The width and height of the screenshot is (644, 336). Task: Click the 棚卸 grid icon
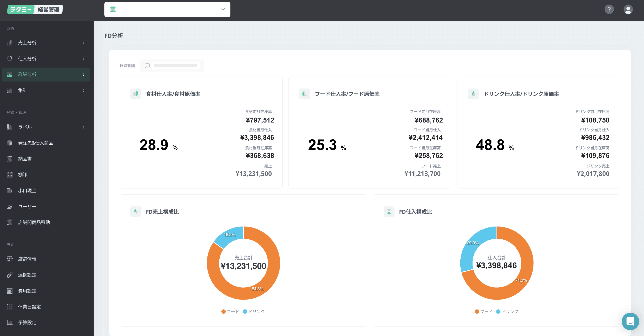pos(10,175)
